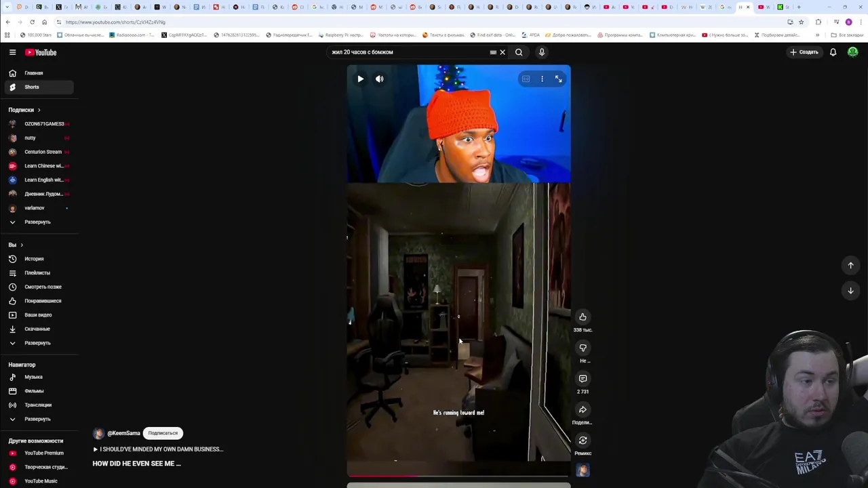Open the Short's three-dot options menu
This screenshot has width=868, height=488.
point(542,79)
